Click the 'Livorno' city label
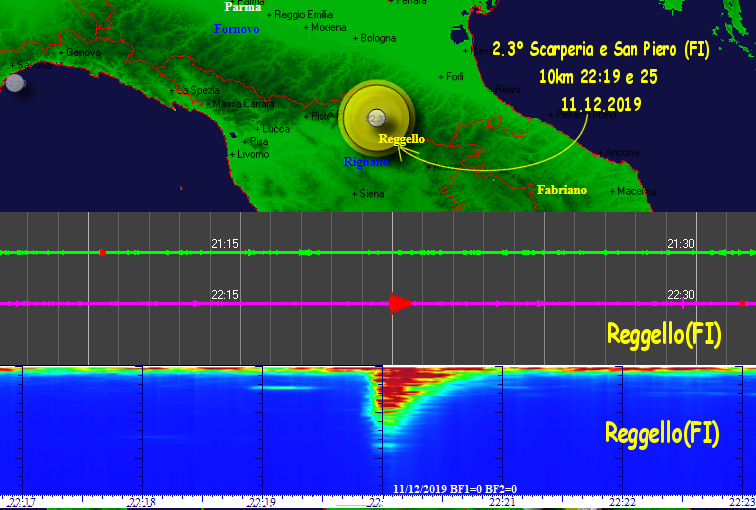Viewport: 756px width, 510px height. [253, 154]
